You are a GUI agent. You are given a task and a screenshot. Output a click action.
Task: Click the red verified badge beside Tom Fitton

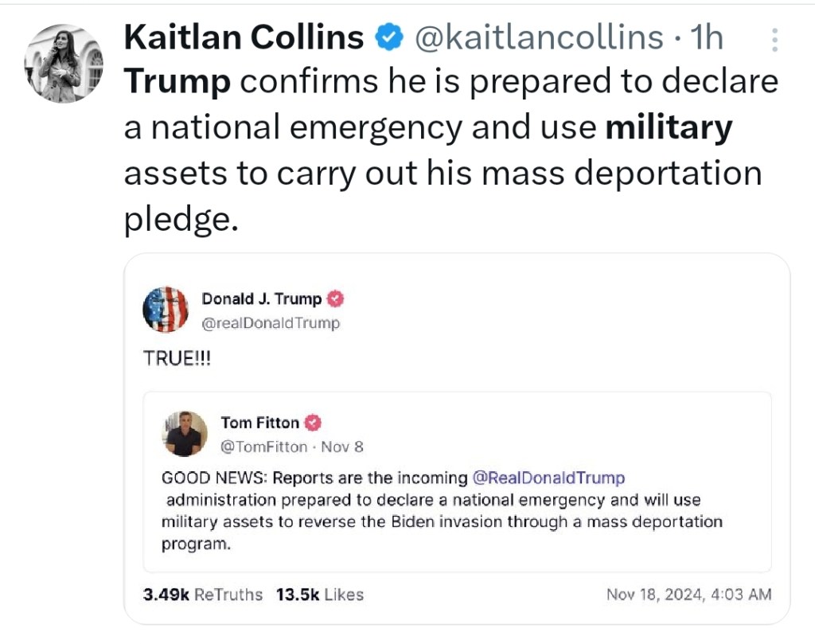[x=314, y=423]
